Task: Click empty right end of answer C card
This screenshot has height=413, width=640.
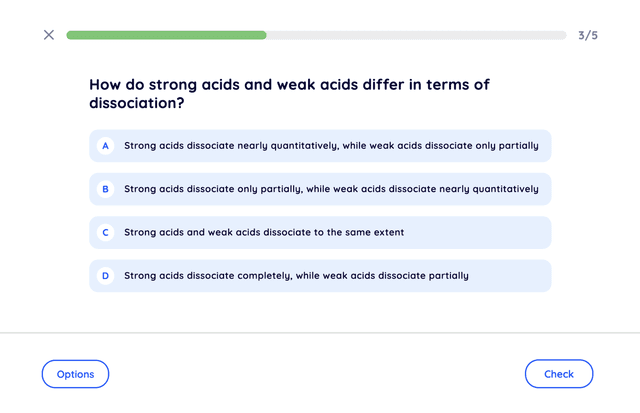Action: (x=500, y=233)
